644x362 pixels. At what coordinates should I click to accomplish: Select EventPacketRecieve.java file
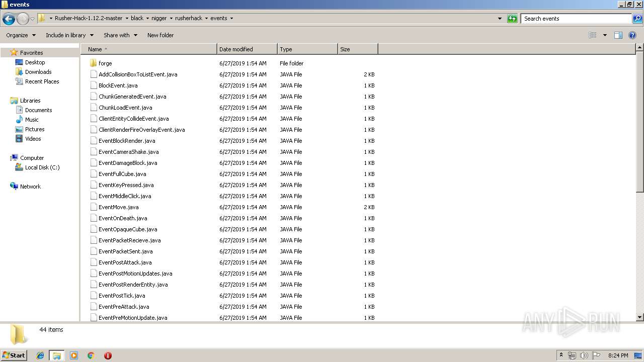[x=129, y=240]
